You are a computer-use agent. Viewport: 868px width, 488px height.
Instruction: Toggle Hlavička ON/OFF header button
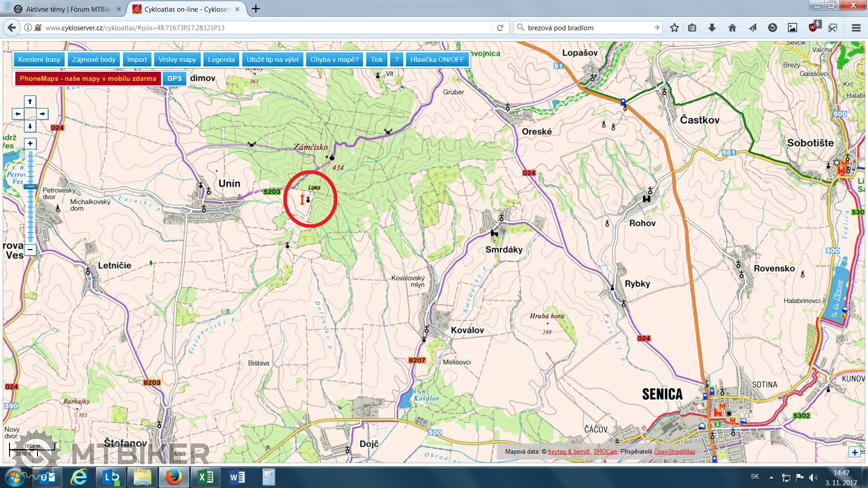click(x=437, y=60)
